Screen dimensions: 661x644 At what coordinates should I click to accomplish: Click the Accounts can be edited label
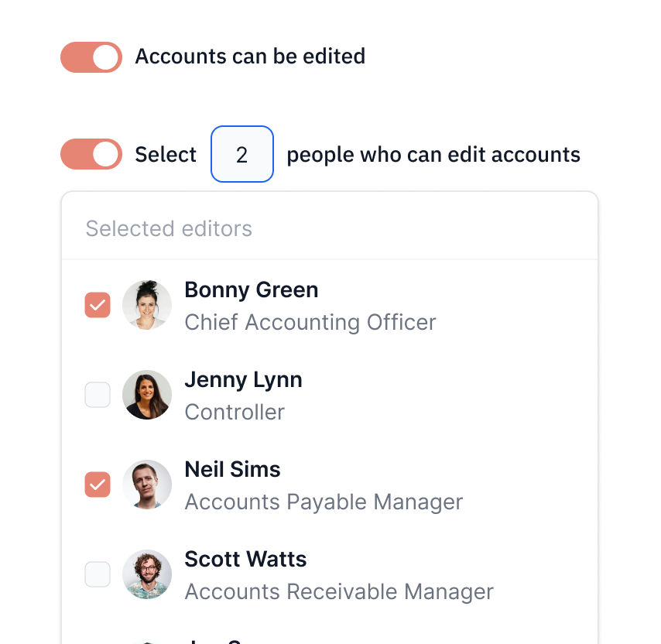tap(249, 57)
